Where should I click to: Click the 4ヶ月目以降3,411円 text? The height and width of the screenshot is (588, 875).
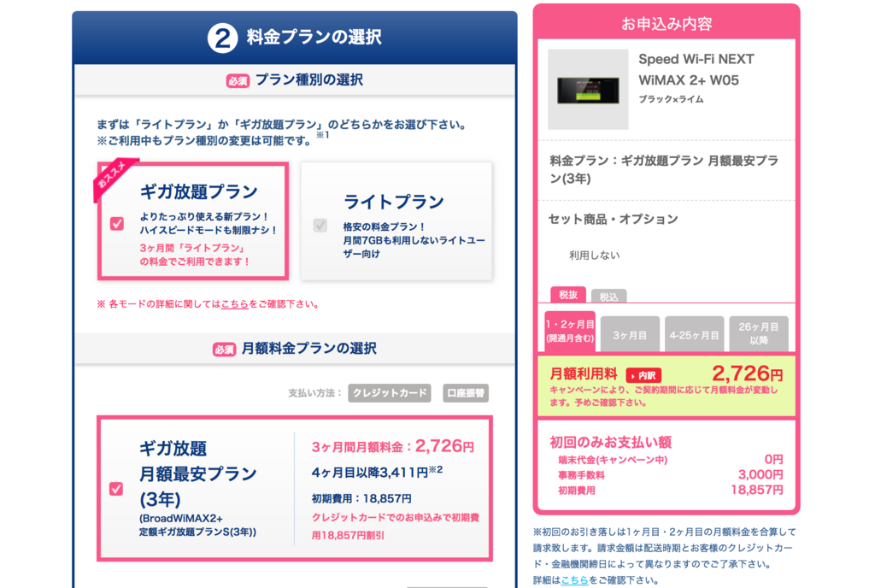pos(377,472)
